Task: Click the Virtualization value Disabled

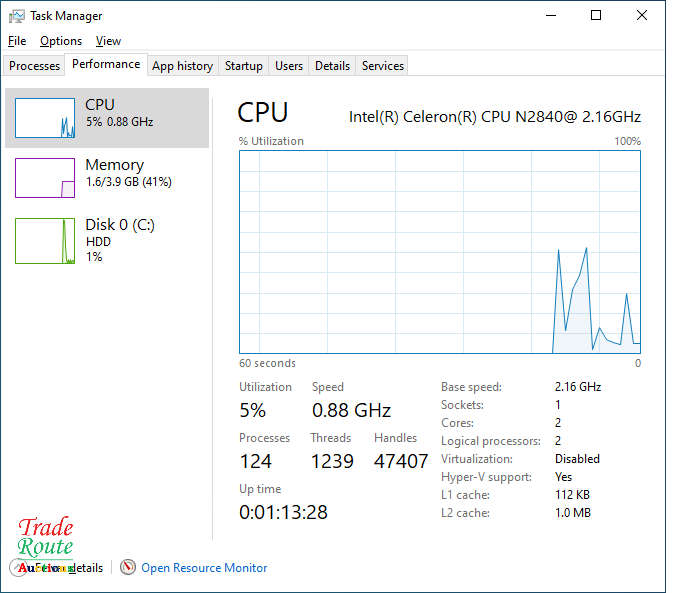Action: [x=577, y=459]
